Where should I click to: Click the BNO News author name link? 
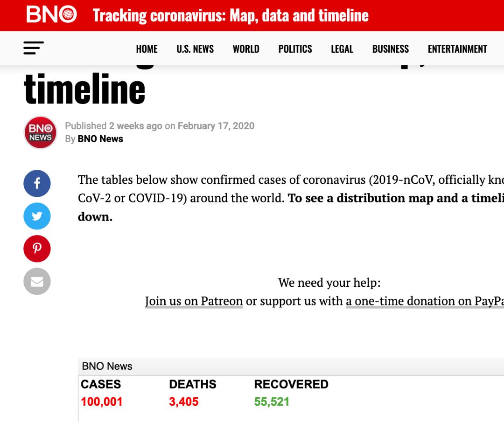click(x=100, y=139)
